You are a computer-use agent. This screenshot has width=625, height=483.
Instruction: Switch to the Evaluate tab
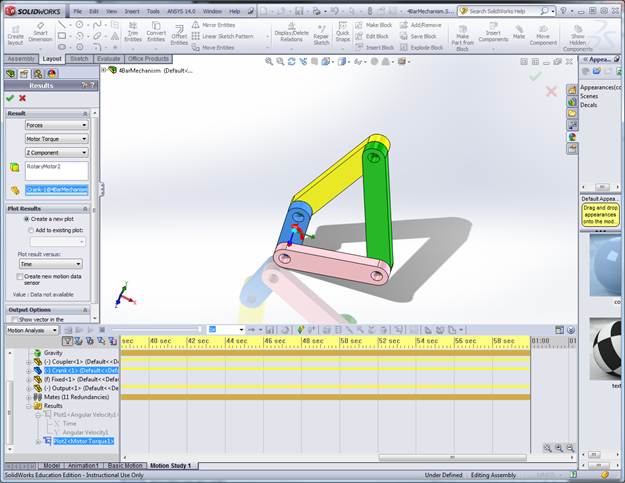click(108, 59)
